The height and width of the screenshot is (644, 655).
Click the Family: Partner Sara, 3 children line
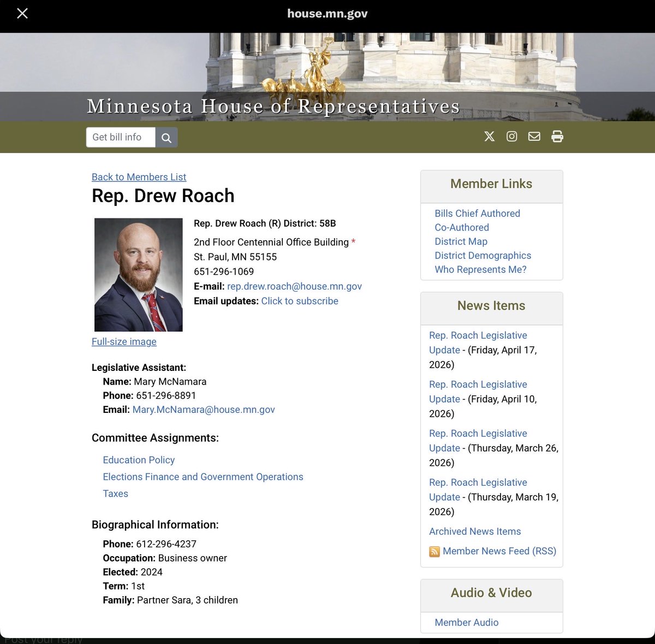click(170, 600)
